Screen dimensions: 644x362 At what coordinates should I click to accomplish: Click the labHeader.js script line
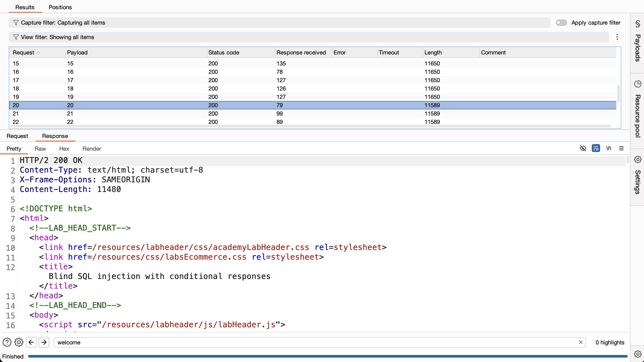[162, 324]
